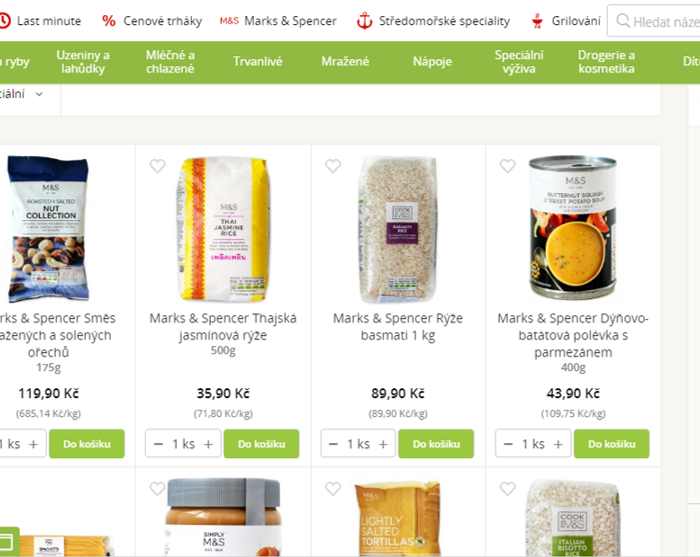700x557 pixels.
Task: Click the Hledat search input field
Action: click(x=654, y=21)
